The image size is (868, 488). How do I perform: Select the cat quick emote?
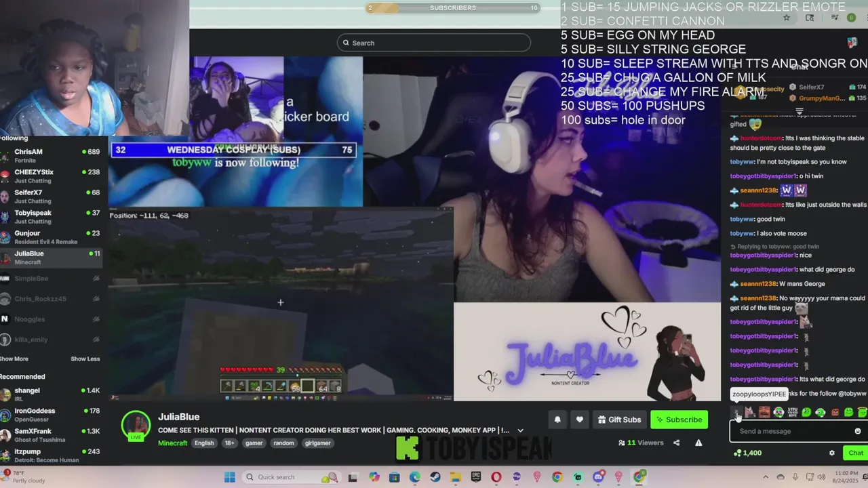click(750, 412)
